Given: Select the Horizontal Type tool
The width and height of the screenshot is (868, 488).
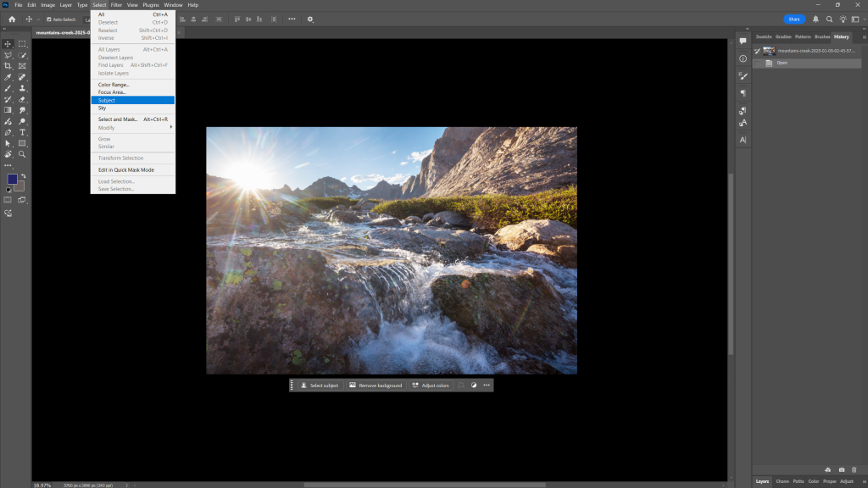Looking at the screenshot, I should pyautogui.click(x=23, y=132).
